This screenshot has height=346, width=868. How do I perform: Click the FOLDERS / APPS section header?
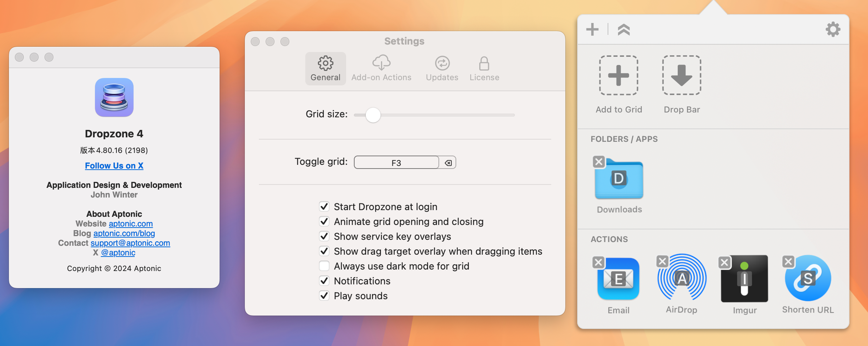[x=624, y=139]
